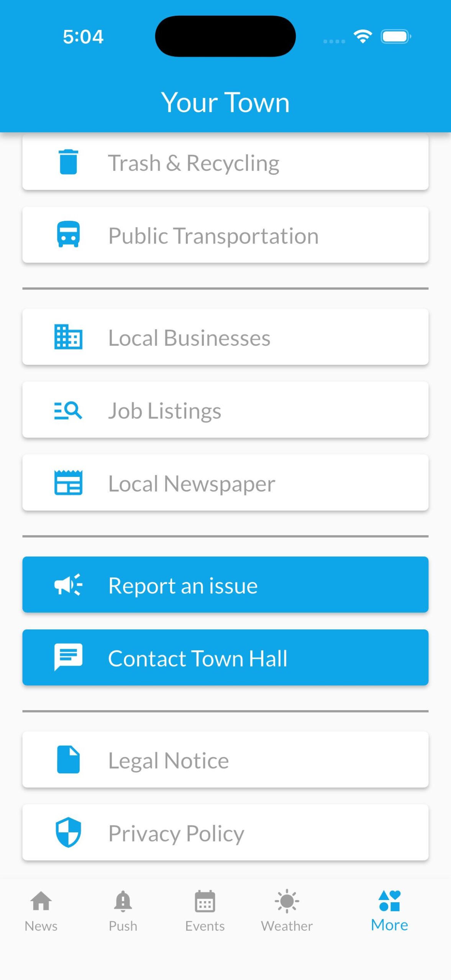View the Privacy Policy text link

point(176,833)
